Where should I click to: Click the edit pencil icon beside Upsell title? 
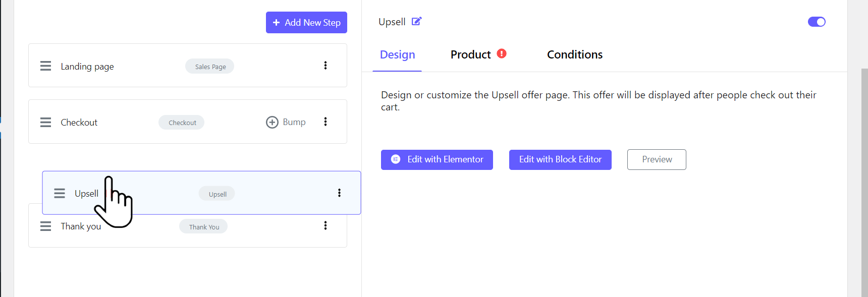pyautogui.click(x=416, y=21)
